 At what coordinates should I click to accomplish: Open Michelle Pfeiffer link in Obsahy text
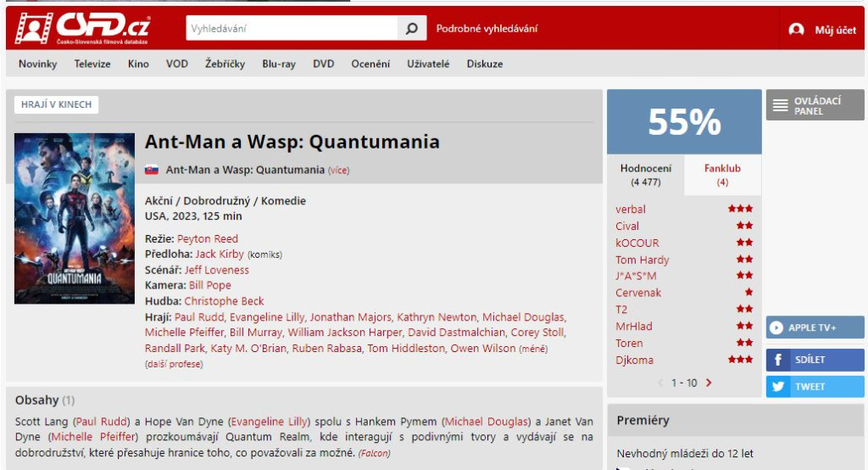tap(94, 437)
